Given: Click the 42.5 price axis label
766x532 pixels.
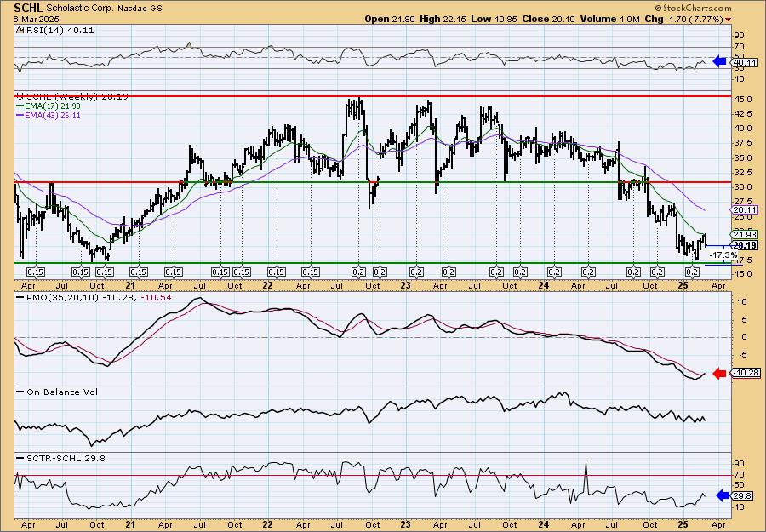Looking at the screenshot, I should [x=743, y=114].
